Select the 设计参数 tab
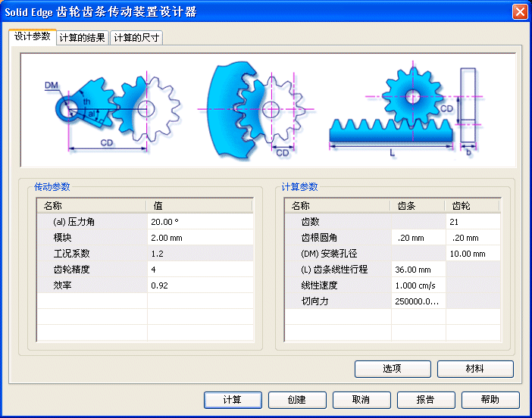 coord(32,36)
